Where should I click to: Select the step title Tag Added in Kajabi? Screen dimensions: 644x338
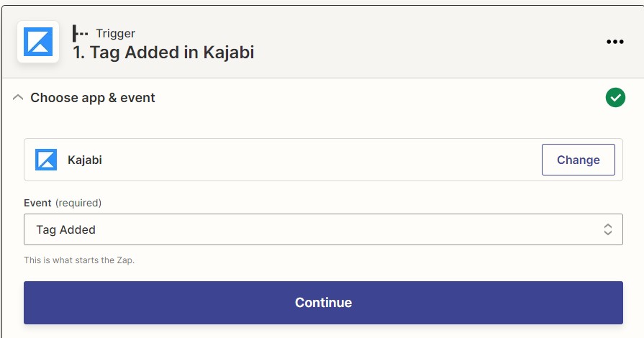coord(163,52)
